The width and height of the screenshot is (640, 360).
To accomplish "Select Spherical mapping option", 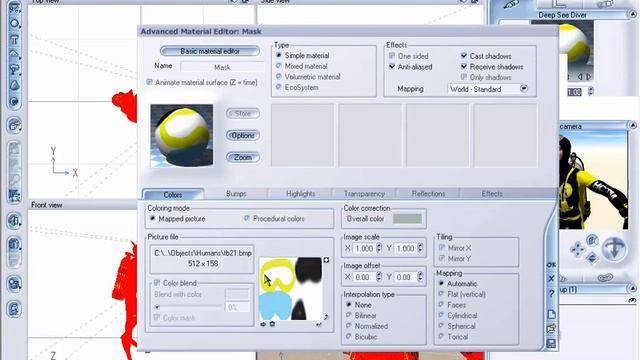I will pos(441,326).
